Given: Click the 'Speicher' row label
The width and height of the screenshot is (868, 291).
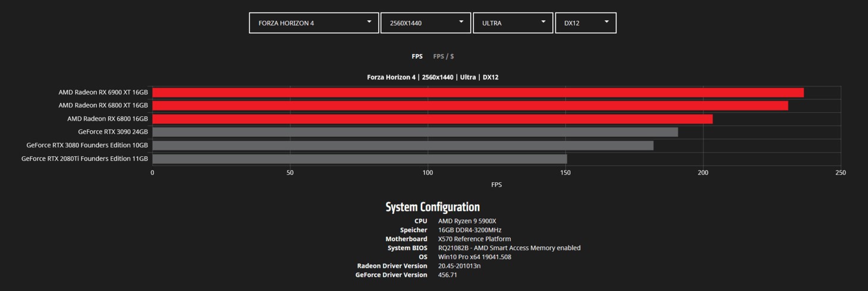Looking at the screenshot, I should (414, 230).
